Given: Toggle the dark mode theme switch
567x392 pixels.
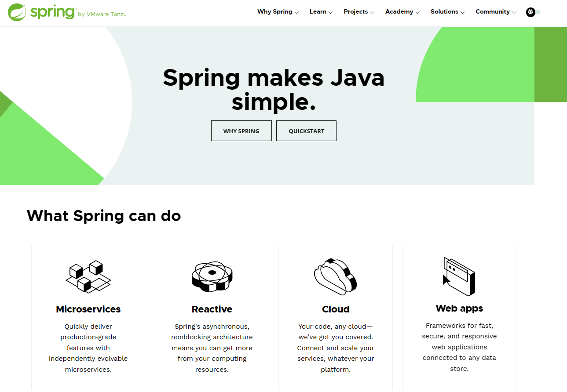Looking at the screenshot, I should click(x=534, y=12).
